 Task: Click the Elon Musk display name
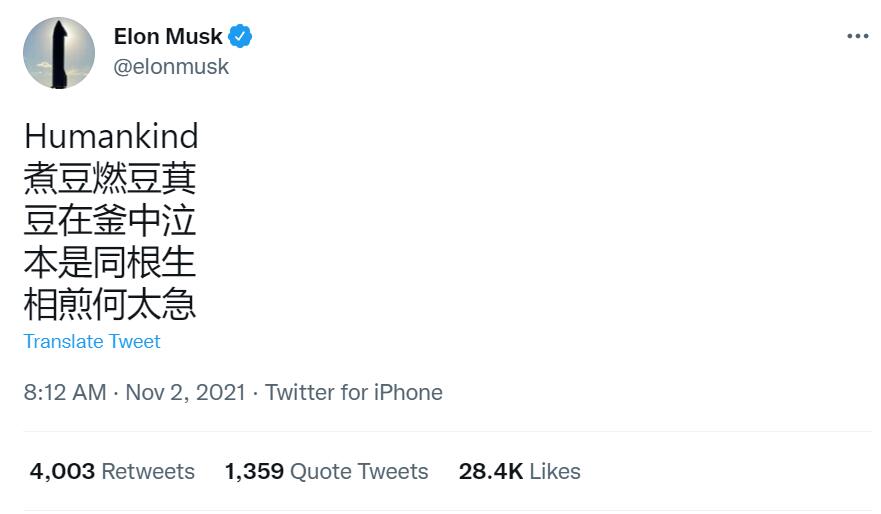coord(168,37)
